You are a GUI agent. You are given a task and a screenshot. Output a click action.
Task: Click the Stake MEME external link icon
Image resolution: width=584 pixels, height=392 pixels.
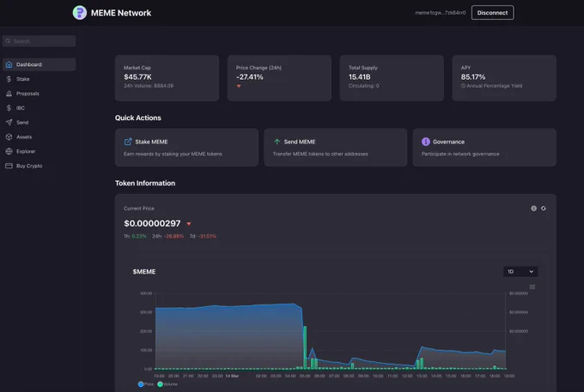point(128,142)
